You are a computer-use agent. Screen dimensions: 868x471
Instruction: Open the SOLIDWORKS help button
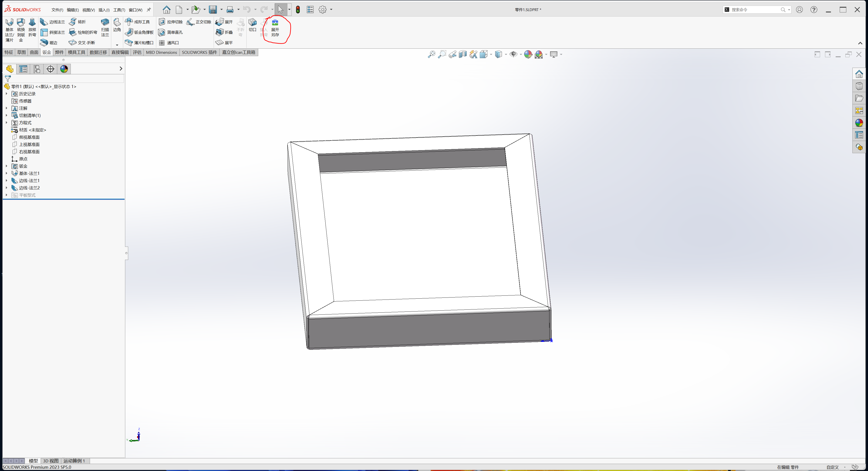[x=814, y=10]
